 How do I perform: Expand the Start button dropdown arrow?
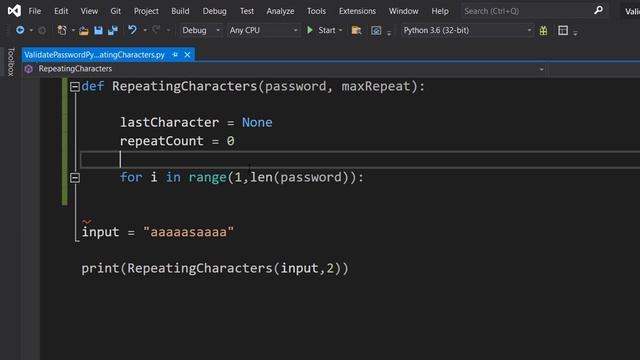(x=340, y=31)
